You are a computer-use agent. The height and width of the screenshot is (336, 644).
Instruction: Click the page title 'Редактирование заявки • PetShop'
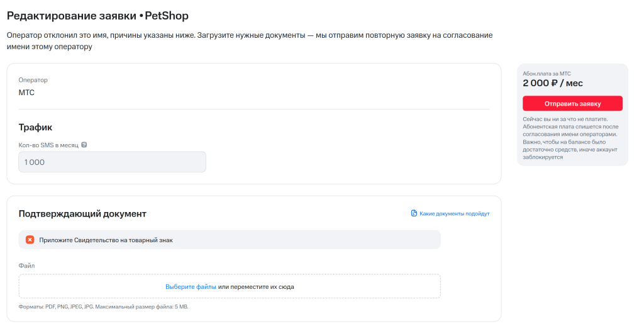coord(97,15)
